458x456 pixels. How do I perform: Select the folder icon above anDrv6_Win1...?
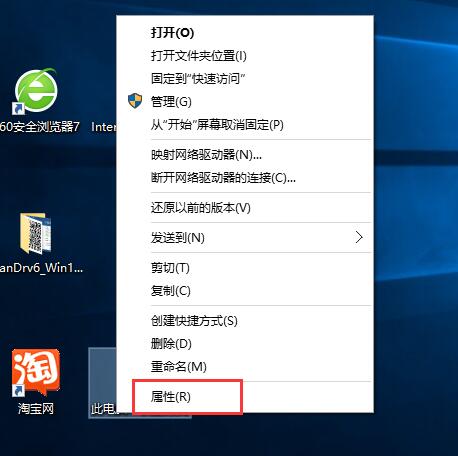coord(35,233)
